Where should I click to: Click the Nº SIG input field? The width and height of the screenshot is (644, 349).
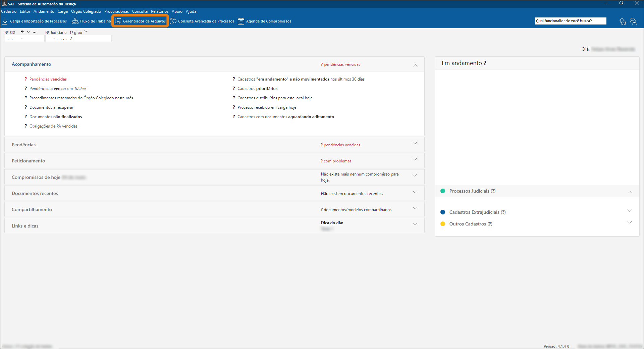tap(24, 39)
